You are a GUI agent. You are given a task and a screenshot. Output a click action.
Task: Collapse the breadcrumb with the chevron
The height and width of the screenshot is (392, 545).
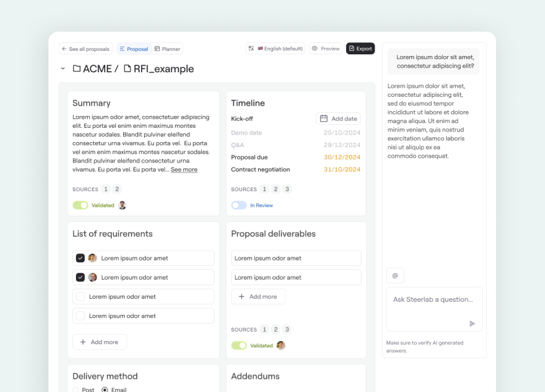click(63, 69)
